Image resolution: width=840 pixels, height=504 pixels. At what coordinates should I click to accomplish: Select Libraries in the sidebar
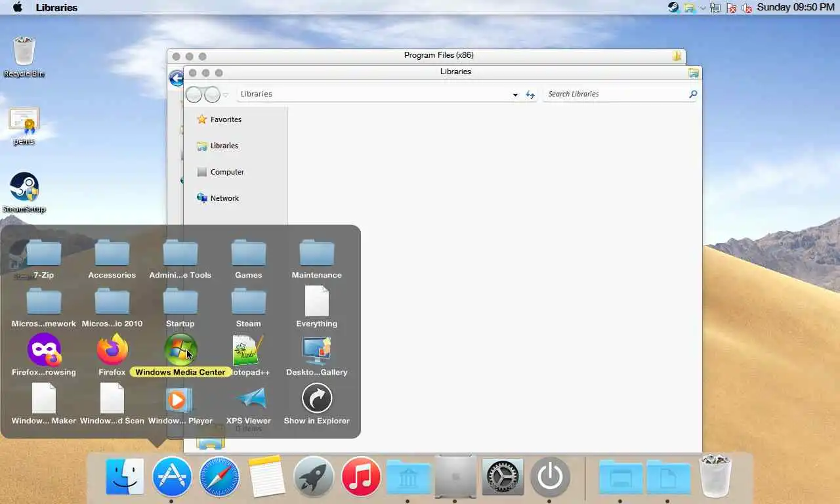pyautogui.click(x=218, y=146)
